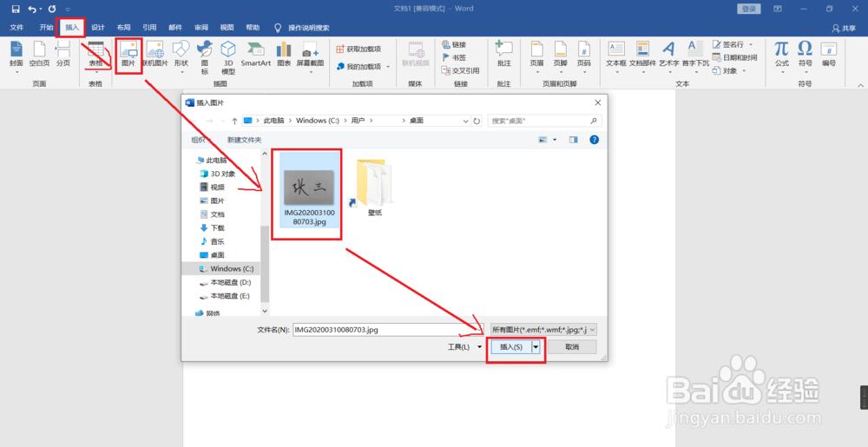Switch to the Home (开始) tab
Viewport: 868px width, 447px height.
tap(47, 28)
